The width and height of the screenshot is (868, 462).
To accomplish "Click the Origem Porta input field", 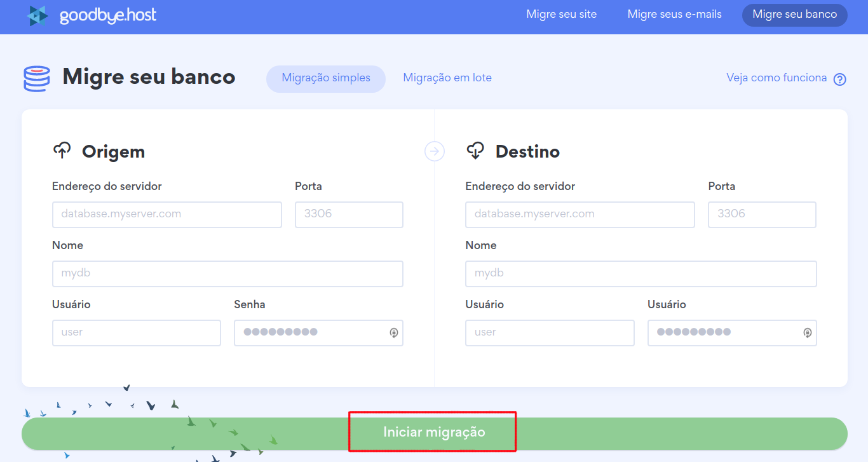I will click(x=349, y=214).
